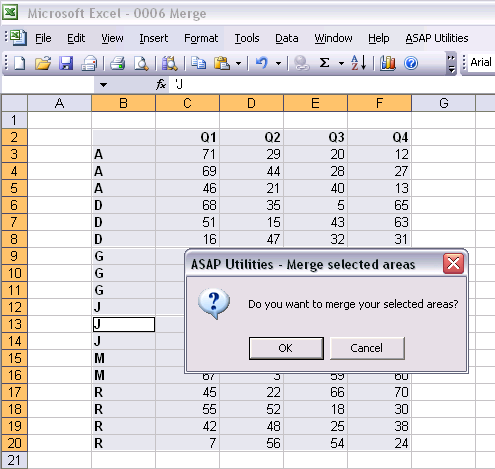495x469 pixels.
Task: Expand the Toolbar Options overflow arrow
Action: click(x=451, y=63)
